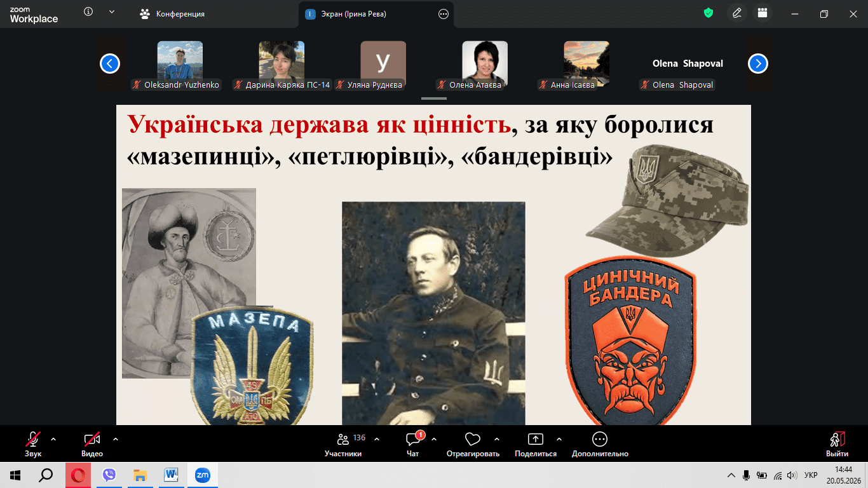
Task: Open the Viber app in taskbar
Action: [x=109, y=475]
